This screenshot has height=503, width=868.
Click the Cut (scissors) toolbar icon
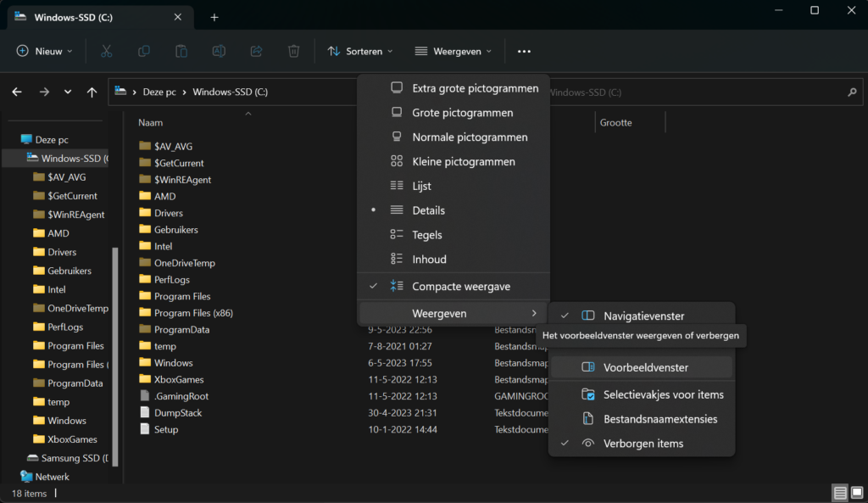click(x=106, y=51)
